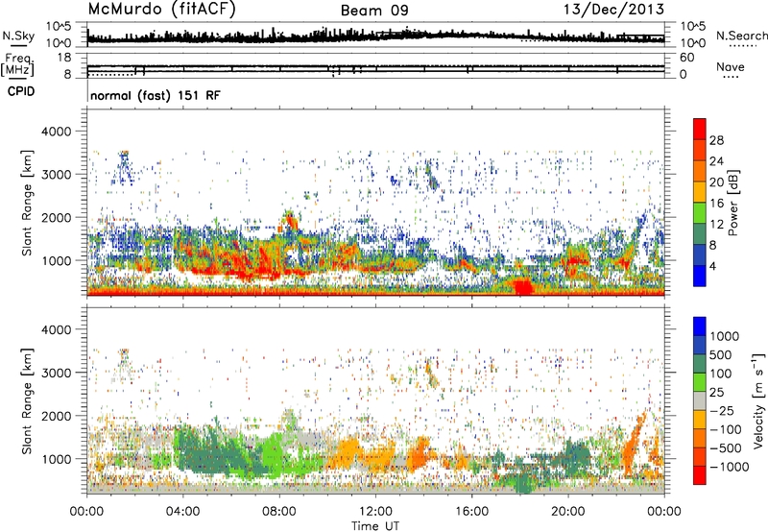The width and height of the screenshot is (768, 532).
Task: Pick the bright blue top Velocity colorbar segment
Action: pyautogui.click(x=700, y=326)
